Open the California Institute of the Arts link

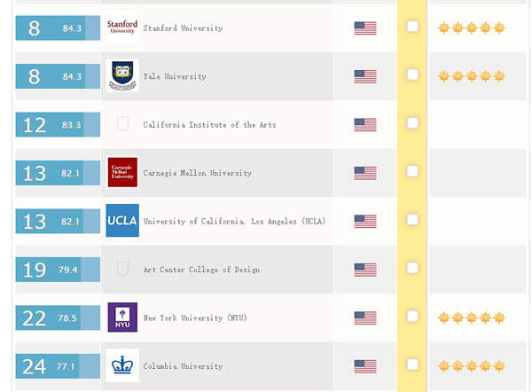point(209,125)
